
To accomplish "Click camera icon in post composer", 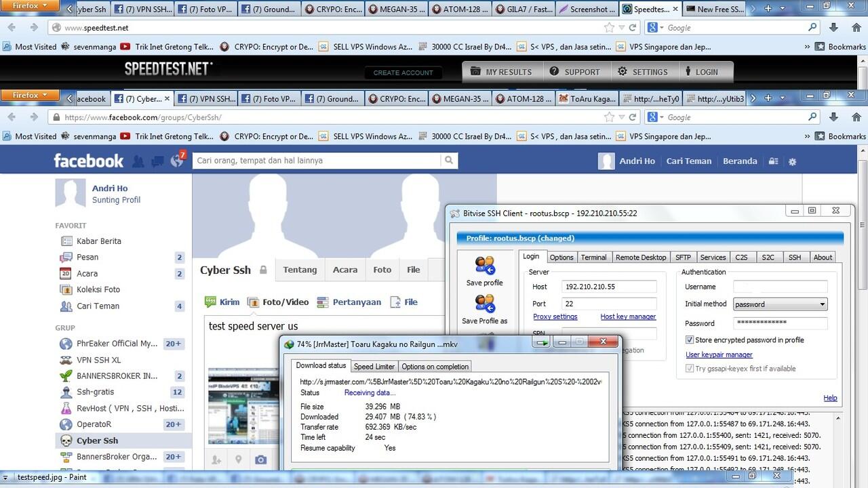I will [x=261, y=460].
